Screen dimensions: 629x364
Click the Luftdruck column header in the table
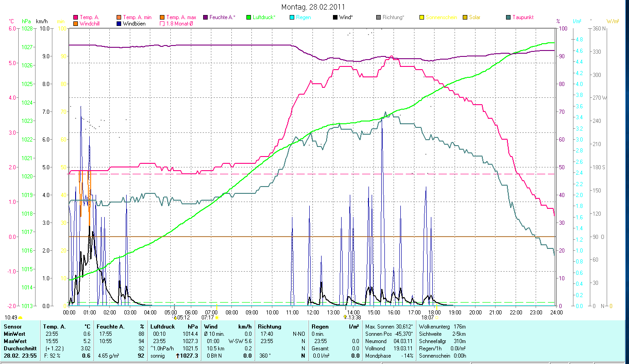point(163,327)
